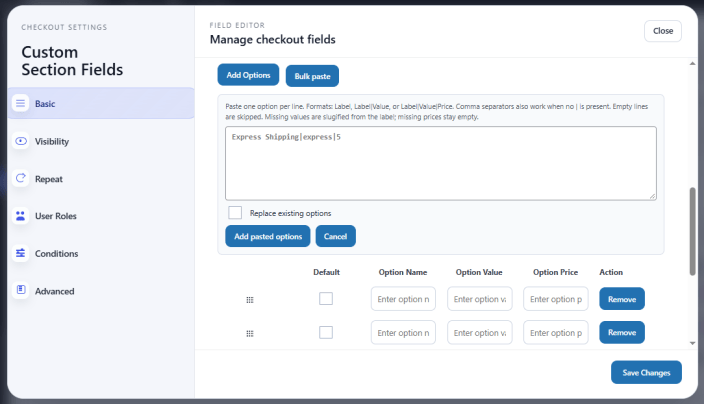Click Save Changes button
The width and height of the screenshot is (704, 404).
pyautogui.click(x=646, y=373)
